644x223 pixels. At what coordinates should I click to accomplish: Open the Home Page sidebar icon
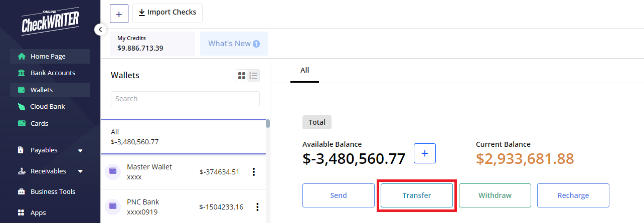point(22,56)
